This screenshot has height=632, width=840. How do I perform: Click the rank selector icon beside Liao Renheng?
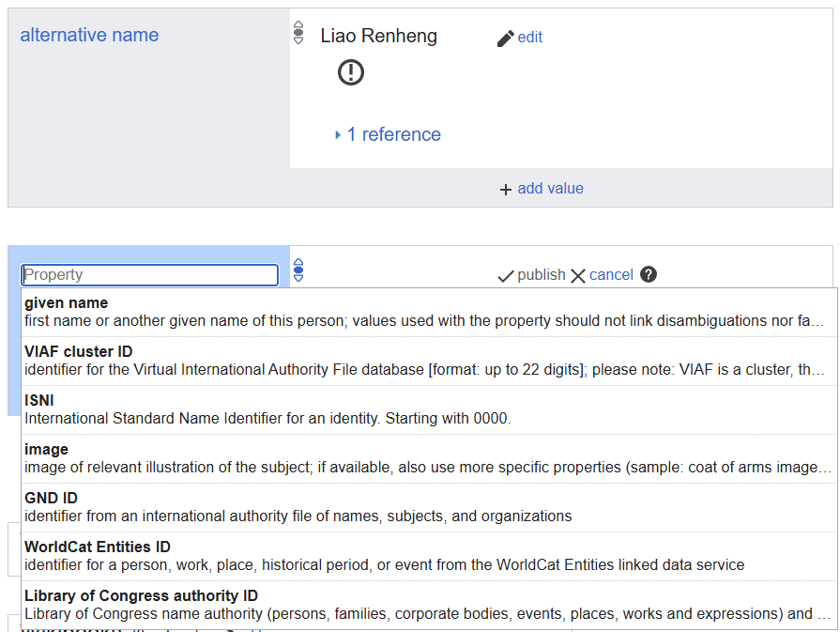pos(298,33)
